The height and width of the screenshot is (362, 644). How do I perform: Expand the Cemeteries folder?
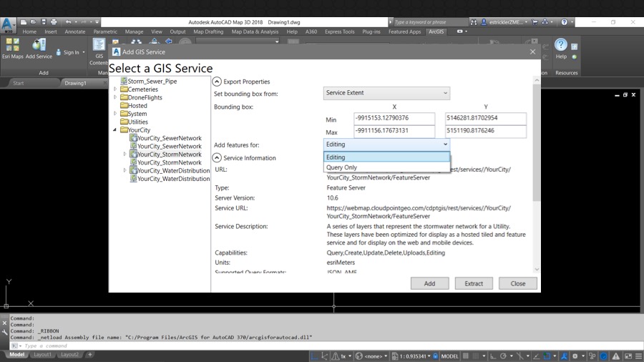115,89
